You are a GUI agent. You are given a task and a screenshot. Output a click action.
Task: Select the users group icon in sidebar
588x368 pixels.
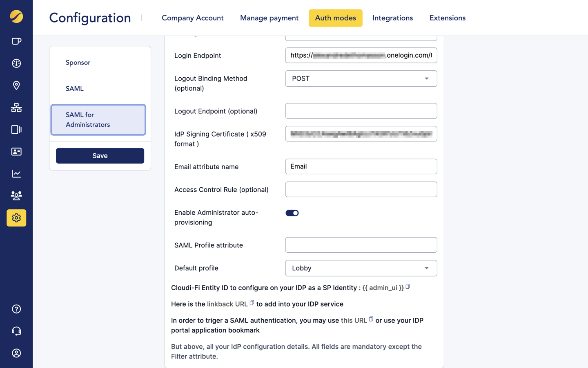point(16,195)
